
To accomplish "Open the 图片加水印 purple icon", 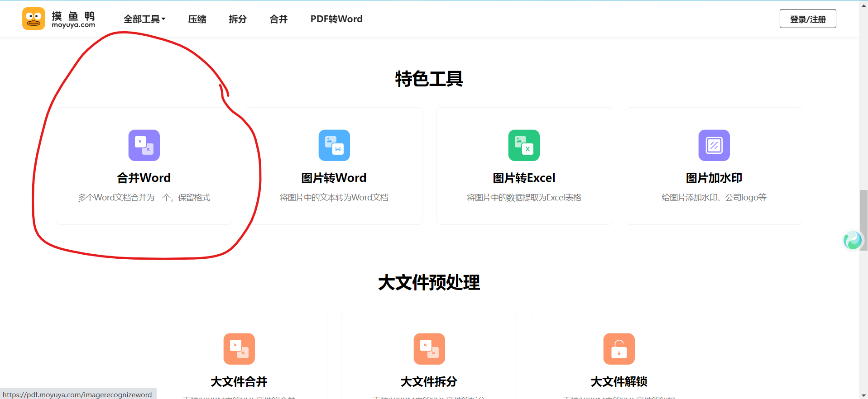I will [x=714, y=145].
